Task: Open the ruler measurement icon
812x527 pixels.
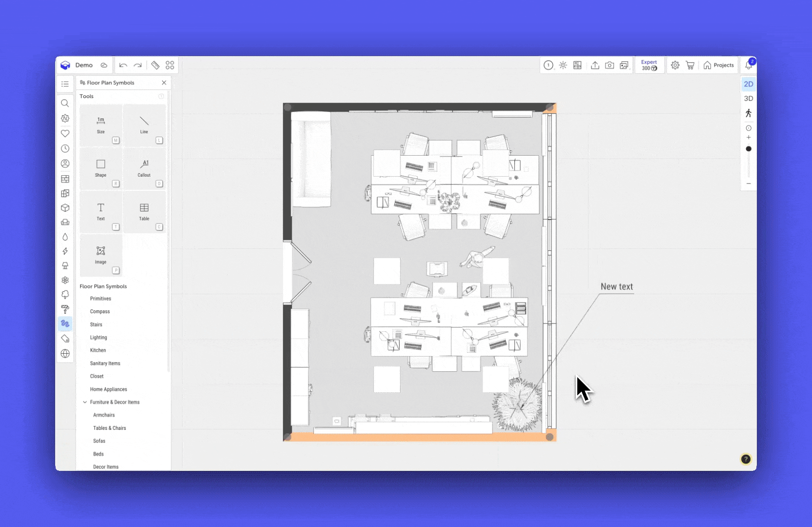Action: (x=155, y=65)
